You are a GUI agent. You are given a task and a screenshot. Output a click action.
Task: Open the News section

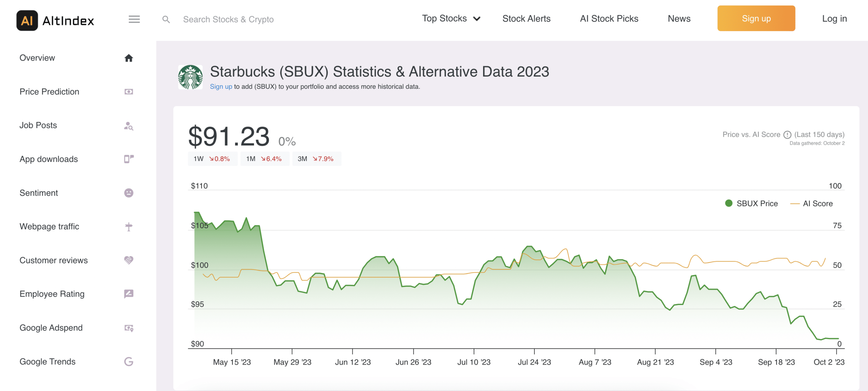tap(679, 19)
